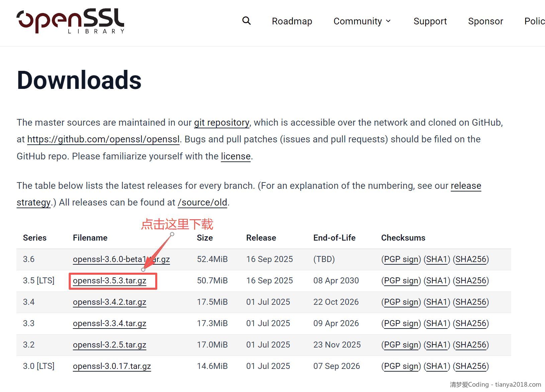Open PGP sign for series 3.2
This screenshot has width=545, height=392.
(x=401, y=345)
